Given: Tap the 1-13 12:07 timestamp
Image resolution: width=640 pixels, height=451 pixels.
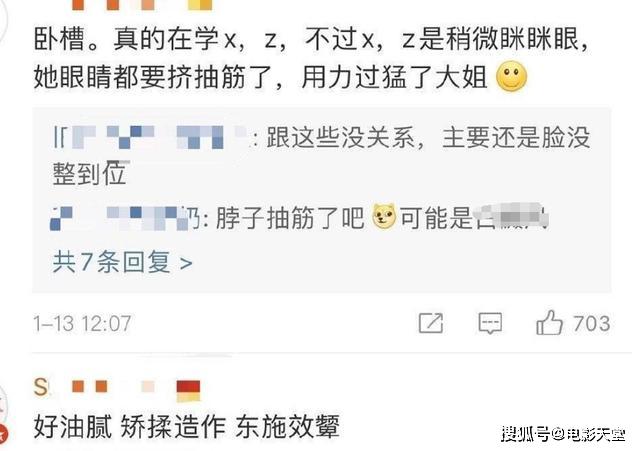Looking at the screenshot, I should coord(82,324).
